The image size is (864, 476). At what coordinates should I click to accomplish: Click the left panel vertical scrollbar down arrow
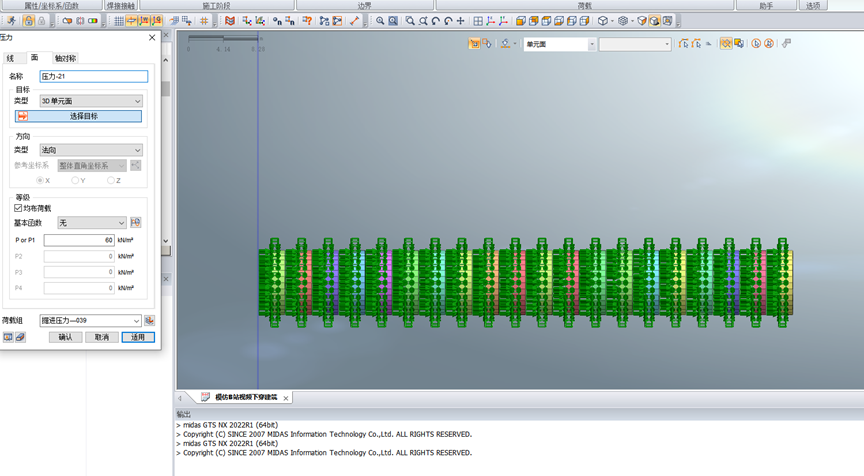click(166, 241)
